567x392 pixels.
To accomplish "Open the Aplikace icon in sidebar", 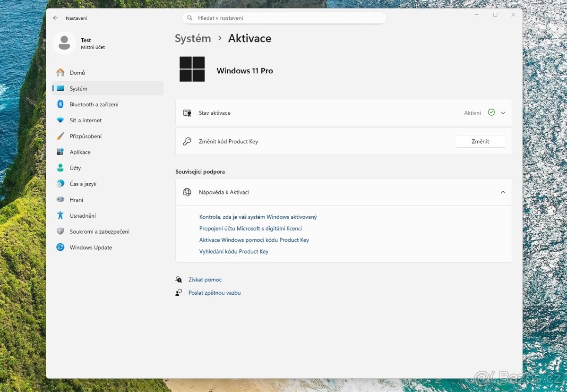I will click(x=60, y=152).
